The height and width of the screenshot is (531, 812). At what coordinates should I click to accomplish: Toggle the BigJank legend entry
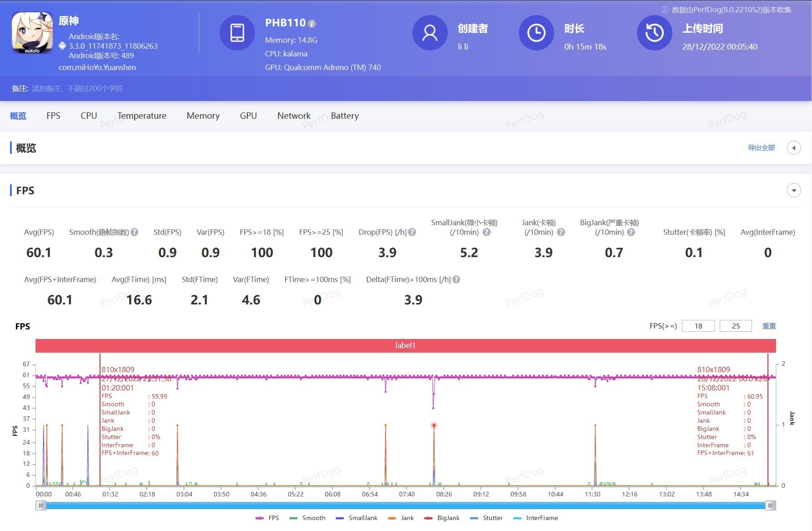point(442,518)
